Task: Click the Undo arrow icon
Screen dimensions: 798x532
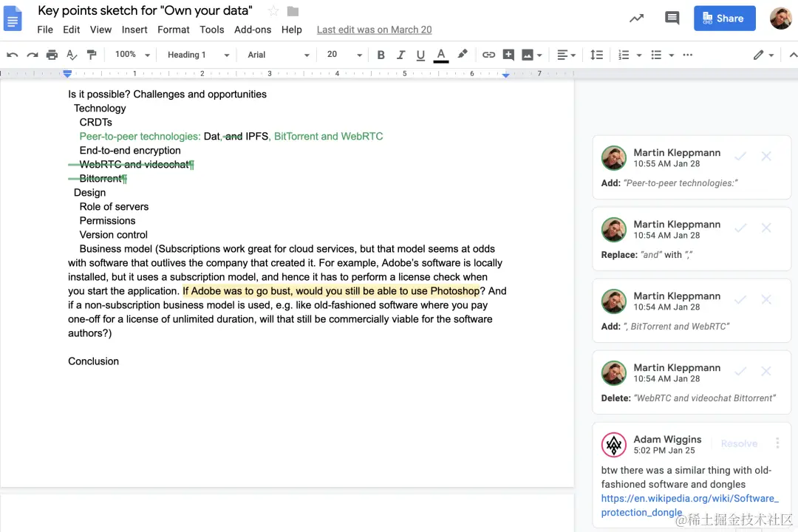Action: pos(13,55)
